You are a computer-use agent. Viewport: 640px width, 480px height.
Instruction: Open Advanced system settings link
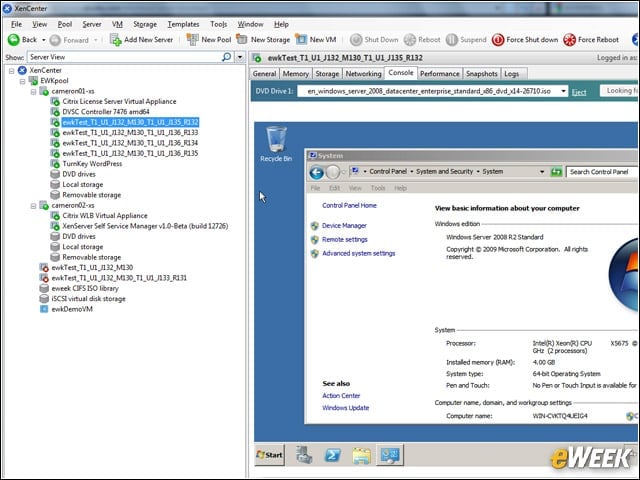pyautogui.click(x=358, y=253)
